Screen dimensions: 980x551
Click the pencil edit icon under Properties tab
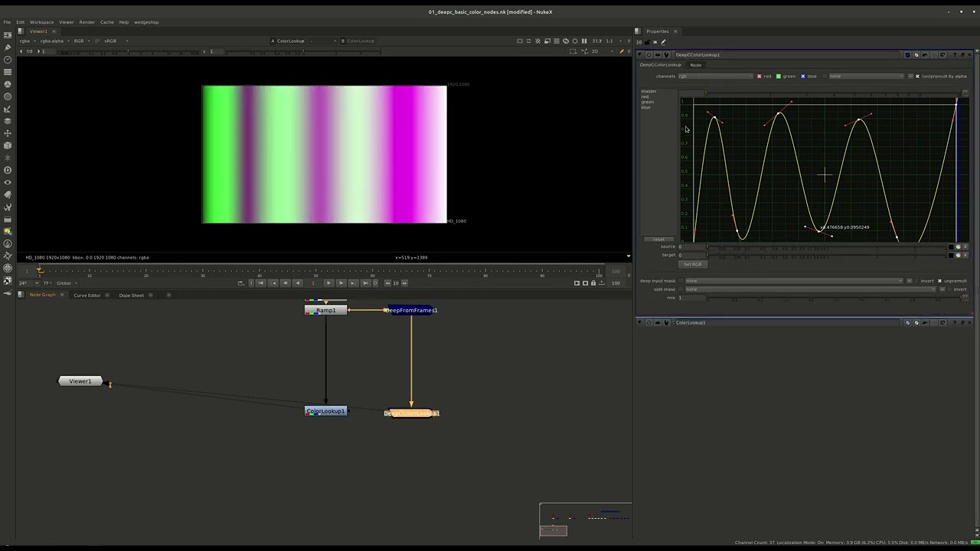[663, 42]
